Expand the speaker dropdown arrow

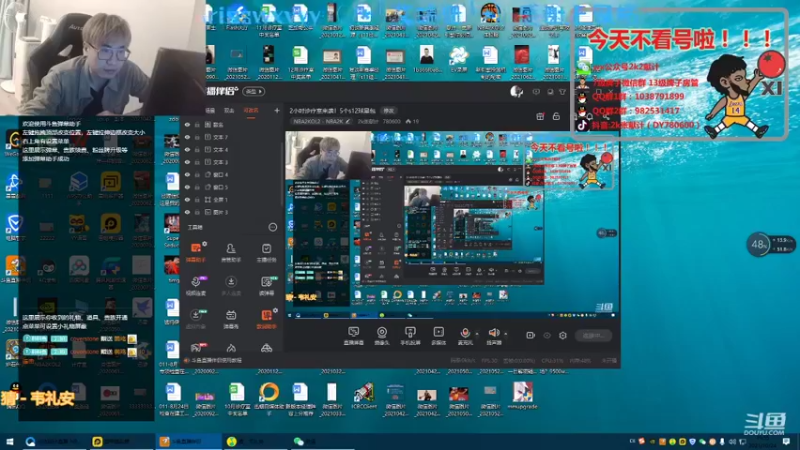click(506, 334)
